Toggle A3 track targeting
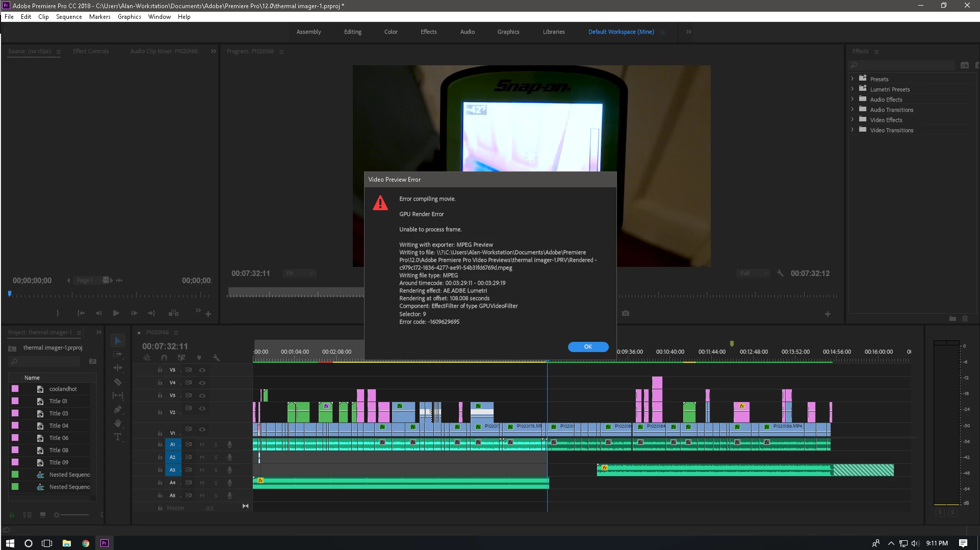This screenshot has height=550, width=980. (x=172, y=470)
